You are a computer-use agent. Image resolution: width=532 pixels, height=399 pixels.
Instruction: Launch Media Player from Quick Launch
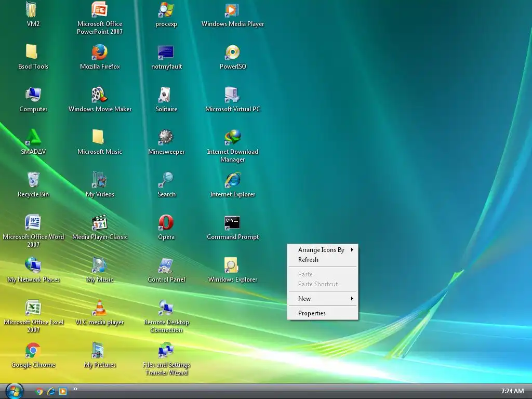(x=63, y=391)
